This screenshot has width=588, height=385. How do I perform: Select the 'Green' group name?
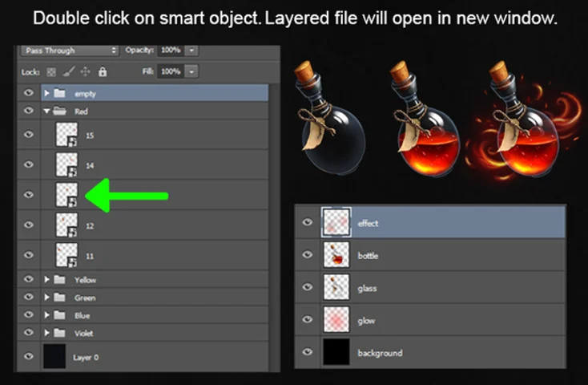[85, 298]
